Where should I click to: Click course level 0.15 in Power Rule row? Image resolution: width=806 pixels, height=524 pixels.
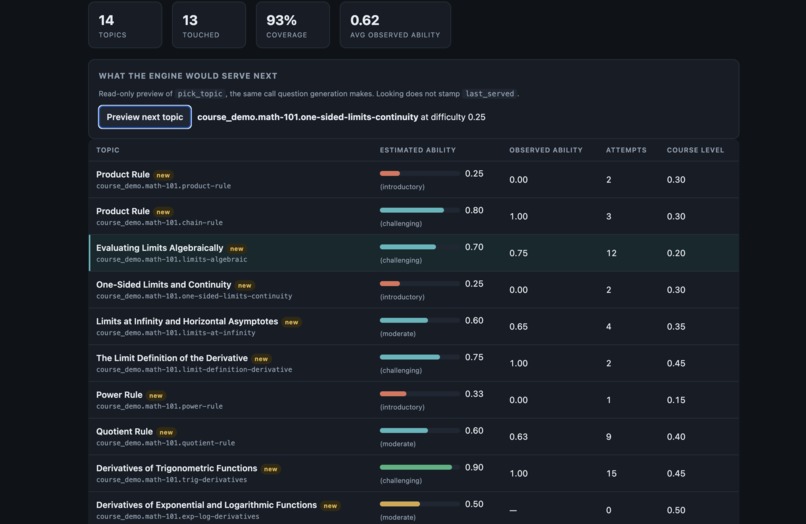click(x=676, y=400)
